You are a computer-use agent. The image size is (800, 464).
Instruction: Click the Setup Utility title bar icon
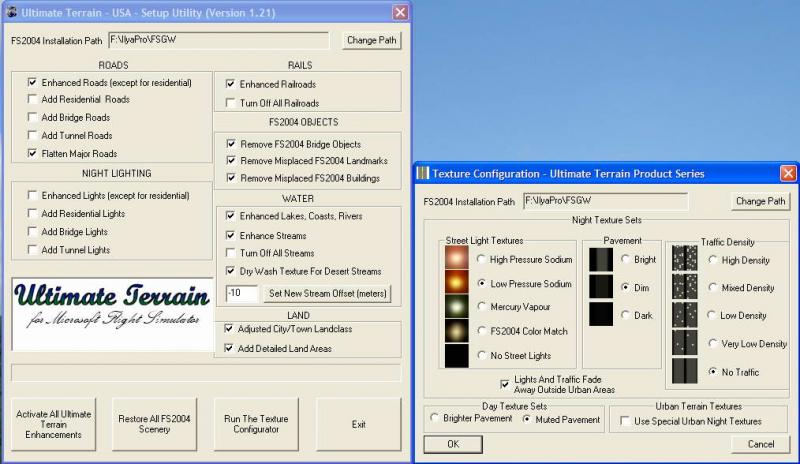click(x=12, y=12)
